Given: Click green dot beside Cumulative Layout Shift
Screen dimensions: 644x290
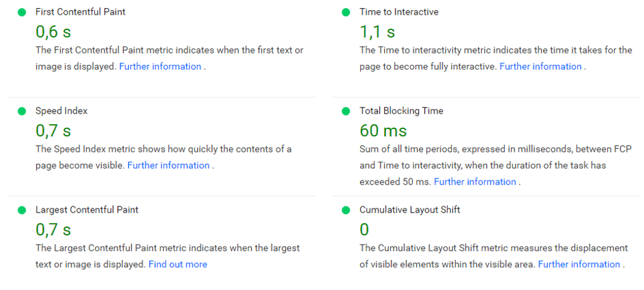Looking at the screenshot, I should pyautogui.click(x=345, y=210).
